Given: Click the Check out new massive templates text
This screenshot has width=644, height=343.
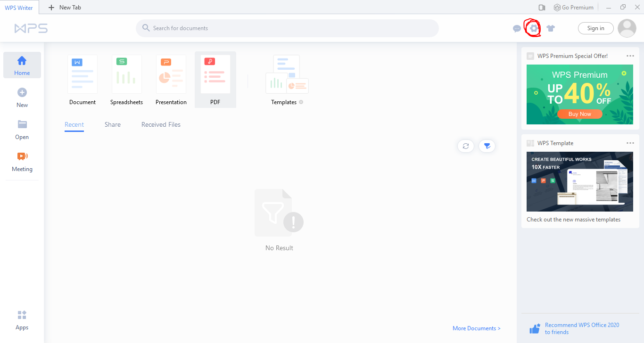Looking at the screenshot, I should click(573, 220).
